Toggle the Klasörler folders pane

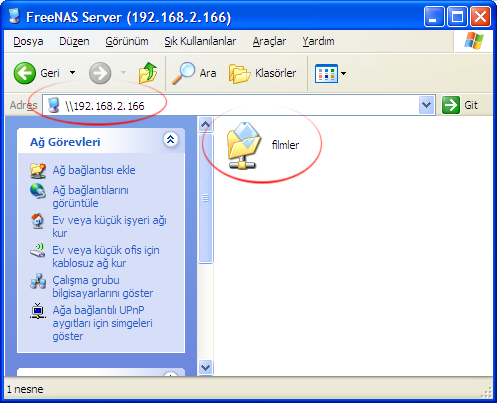(262, 73)
